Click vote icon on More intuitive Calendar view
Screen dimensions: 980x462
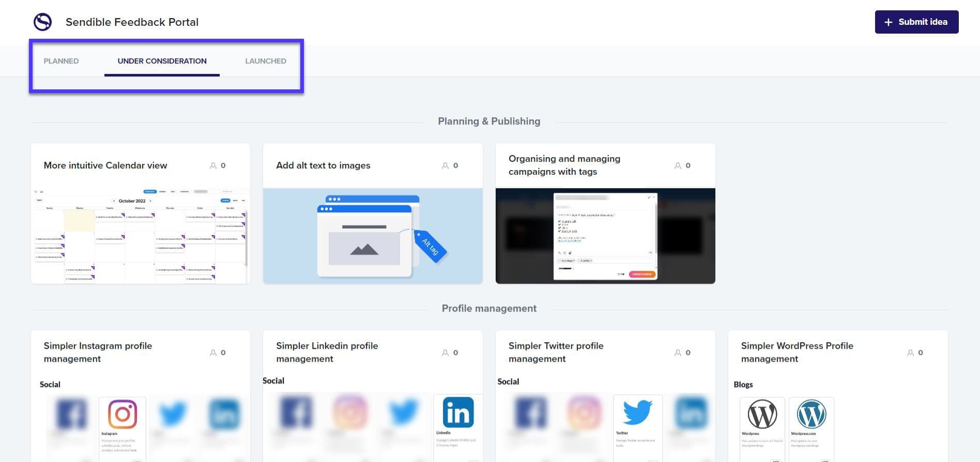213,166
